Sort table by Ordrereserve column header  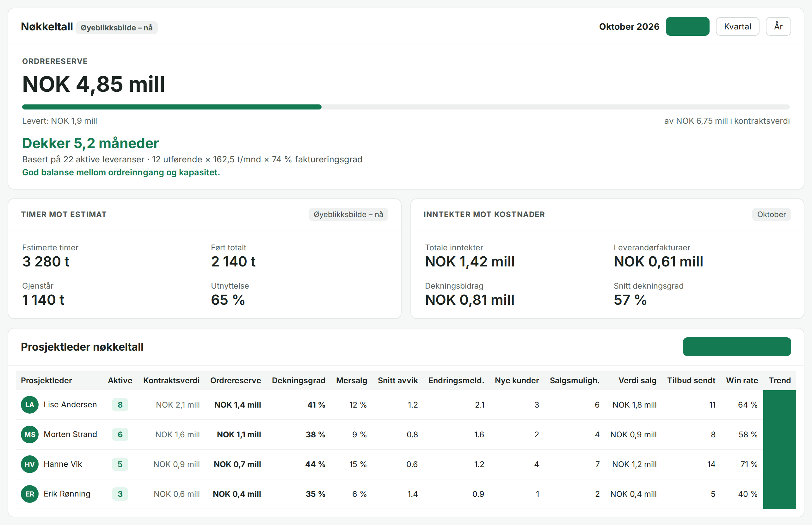(235, 380)
